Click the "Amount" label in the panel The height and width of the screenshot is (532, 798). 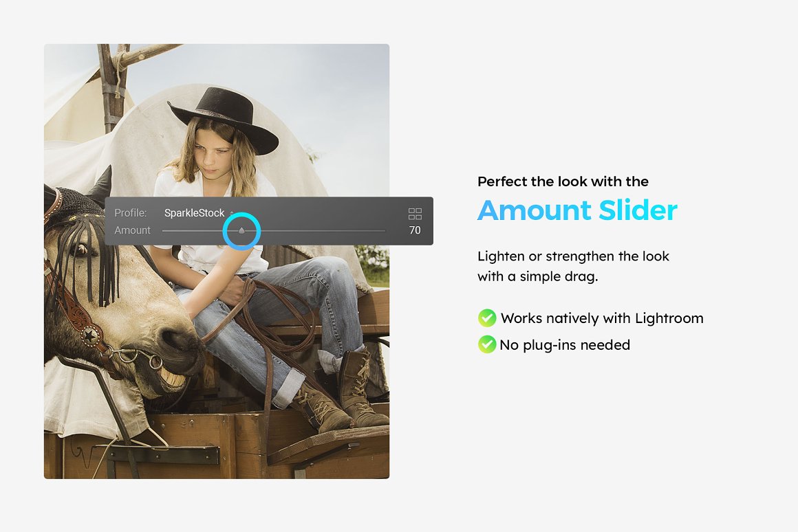132,230
